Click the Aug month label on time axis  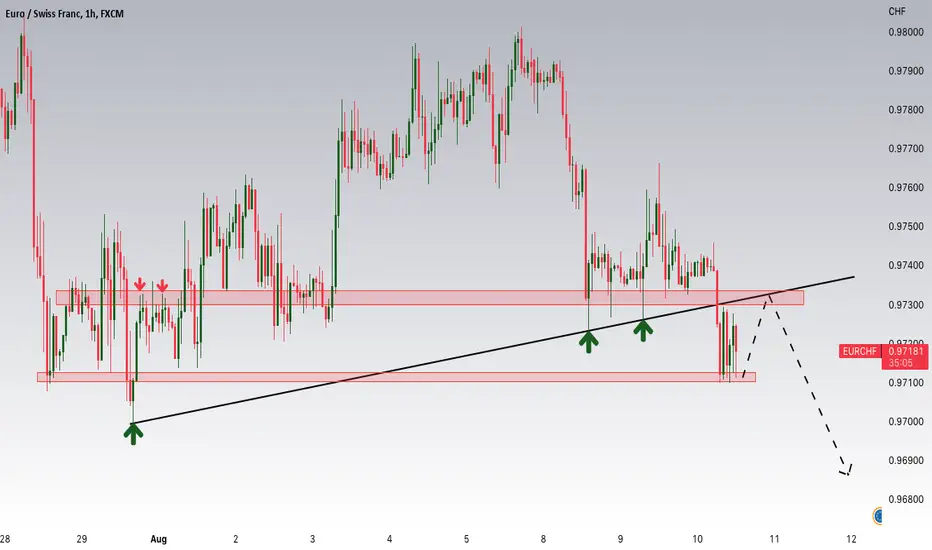coord(158,539)
